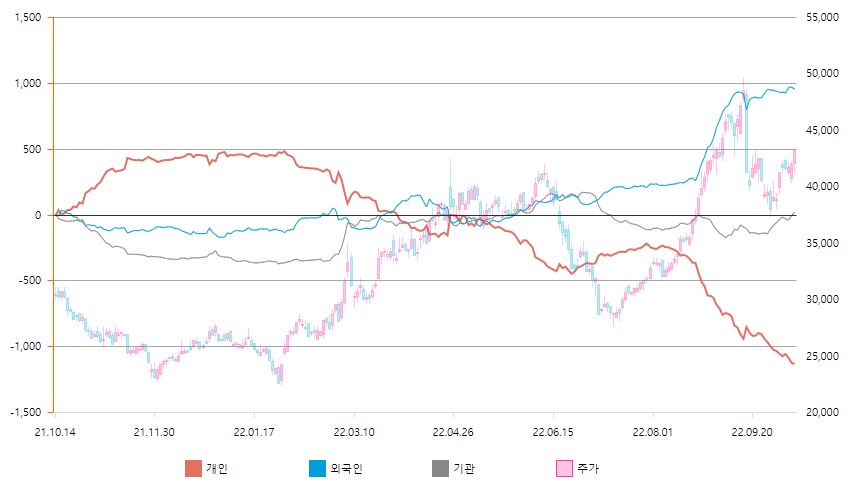Toggle the 개인 series legend label

click(x=218, y=468)
